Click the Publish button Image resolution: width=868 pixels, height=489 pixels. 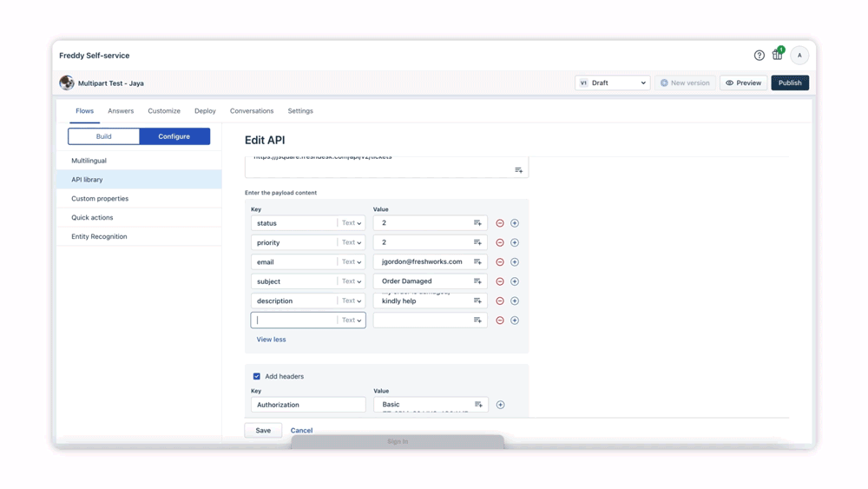(x=790, y=83)
